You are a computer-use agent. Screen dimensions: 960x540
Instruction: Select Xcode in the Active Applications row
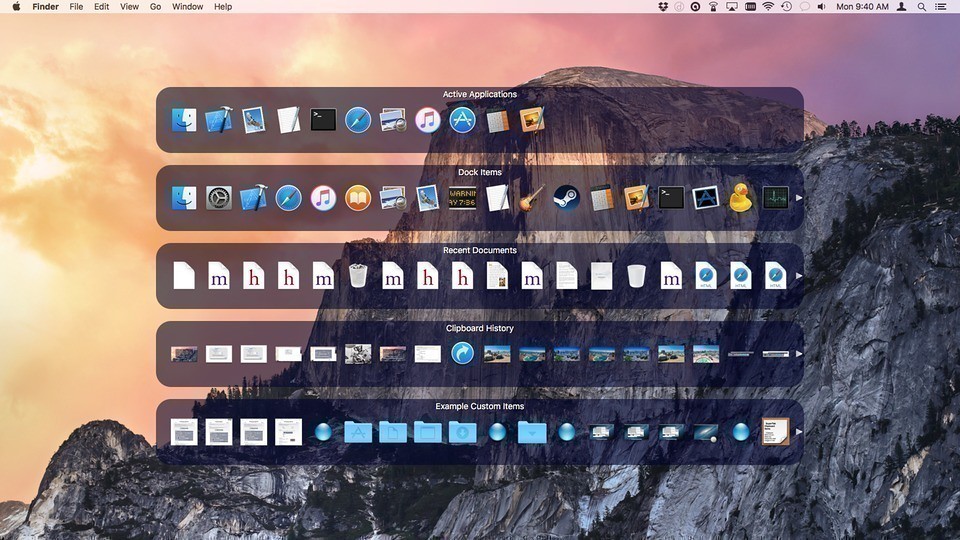point(219,120)
